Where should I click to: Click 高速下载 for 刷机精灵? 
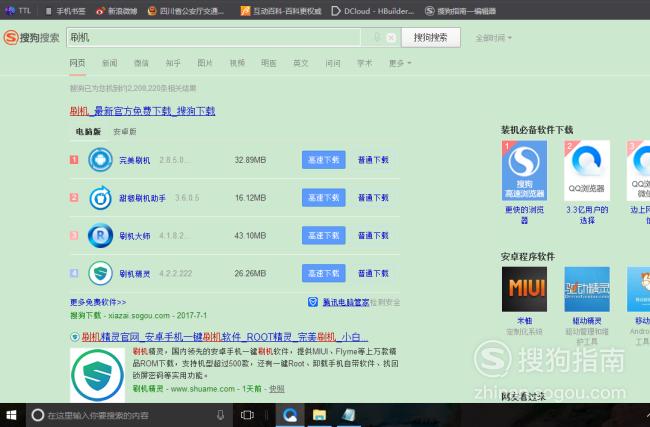[323, 273]
